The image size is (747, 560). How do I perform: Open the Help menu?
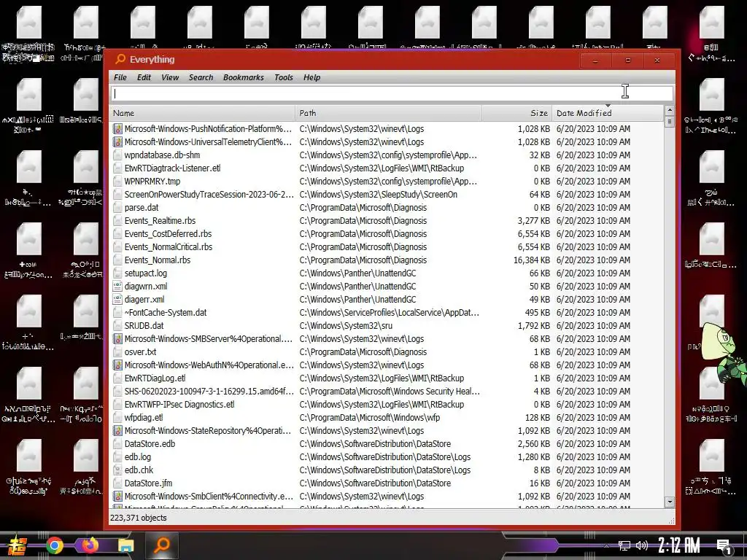(x=311, y=77)
